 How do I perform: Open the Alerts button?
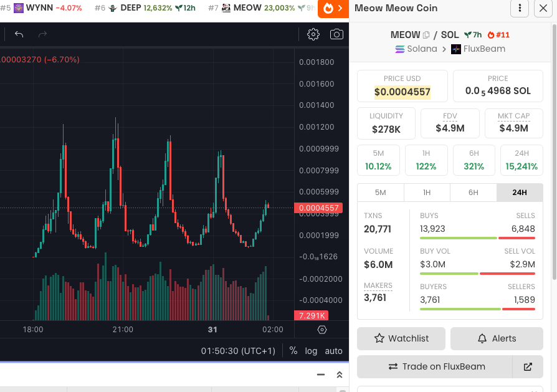coord(497,338)
